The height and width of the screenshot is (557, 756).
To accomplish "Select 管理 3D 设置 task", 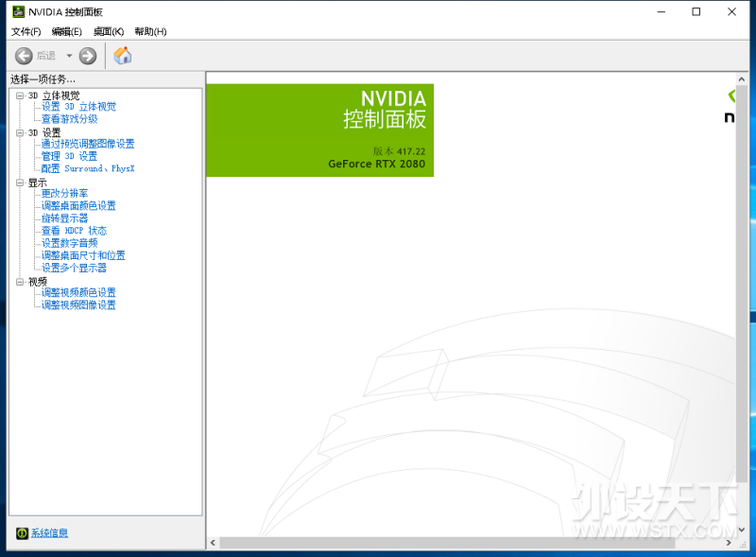I will [69, 156].
